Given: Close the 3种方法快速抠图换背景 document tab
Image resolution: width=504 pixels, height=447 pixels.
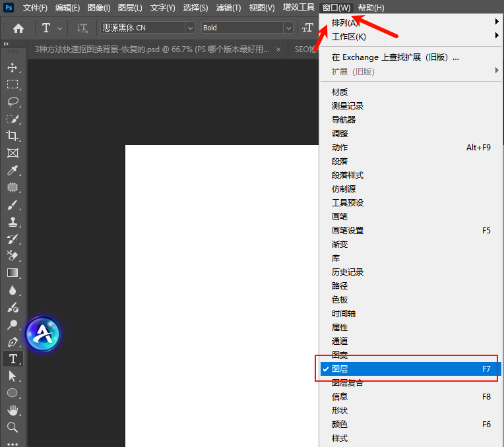Looking at the screenshot, I should [x=278, y=49].
